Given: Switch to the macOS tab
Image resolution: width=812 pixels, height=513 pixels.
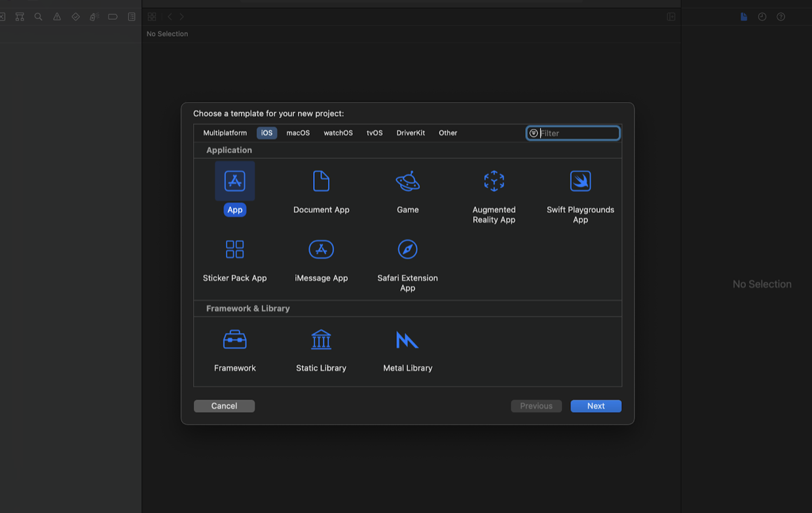Looking at the screenshot, I should [x=298, y=133].
